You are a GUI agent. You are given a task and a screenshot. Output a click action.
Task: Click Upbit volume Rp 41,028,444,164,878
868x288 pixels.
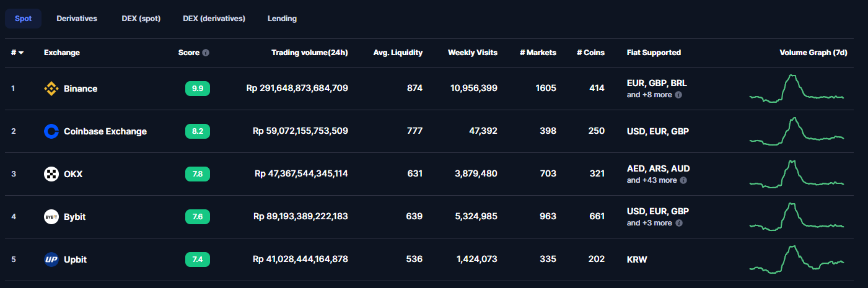coord(300,260)
